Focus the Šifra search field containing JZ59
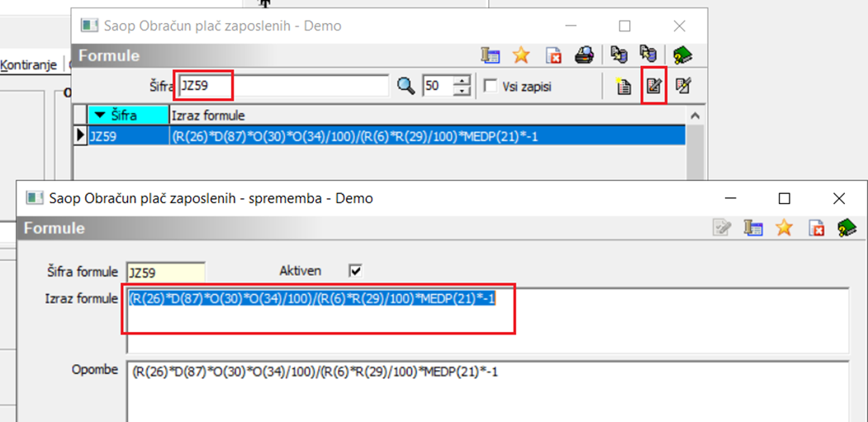 (283, 87)
